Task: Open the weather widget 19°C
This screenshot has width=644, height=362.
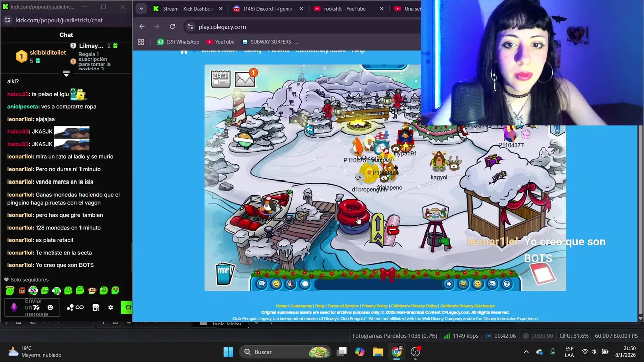Action: click(34, 352)
